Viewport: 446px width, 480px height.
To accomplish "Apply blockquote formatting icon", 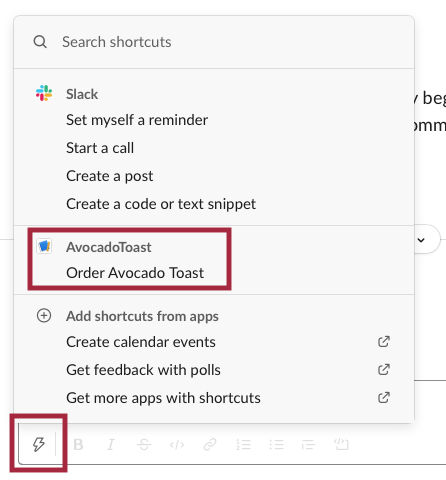I will pyautogui.click(x=308, y=444).
